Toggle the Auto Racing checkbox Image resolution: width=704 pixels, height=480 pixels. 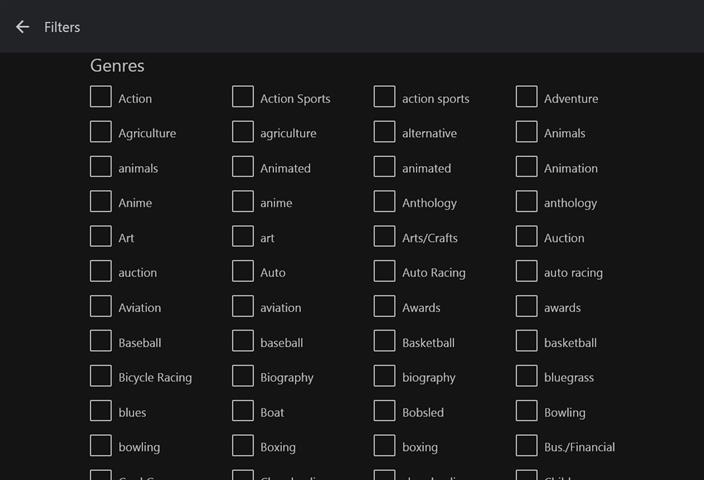click(x=385, y=272)
